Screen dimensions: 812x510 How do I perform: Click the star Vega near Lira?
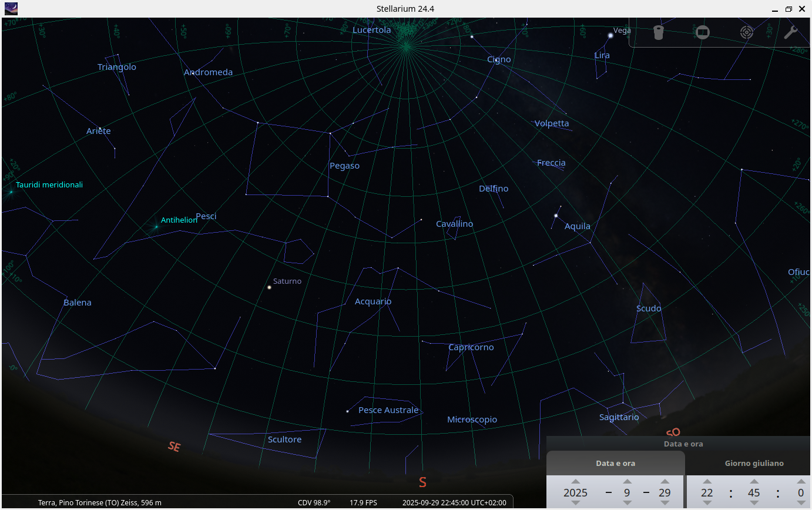(609, 36)
